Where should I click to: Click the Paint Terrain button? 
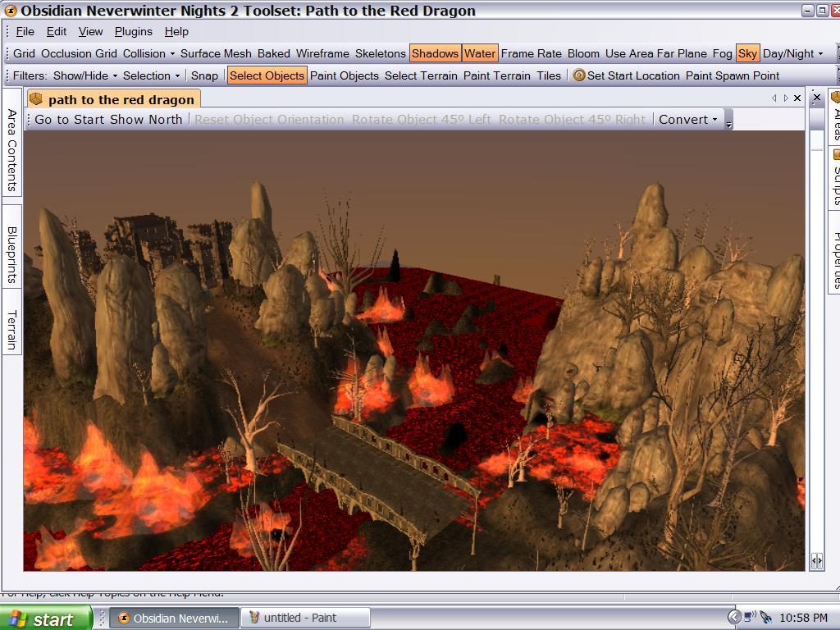point(497,75)
